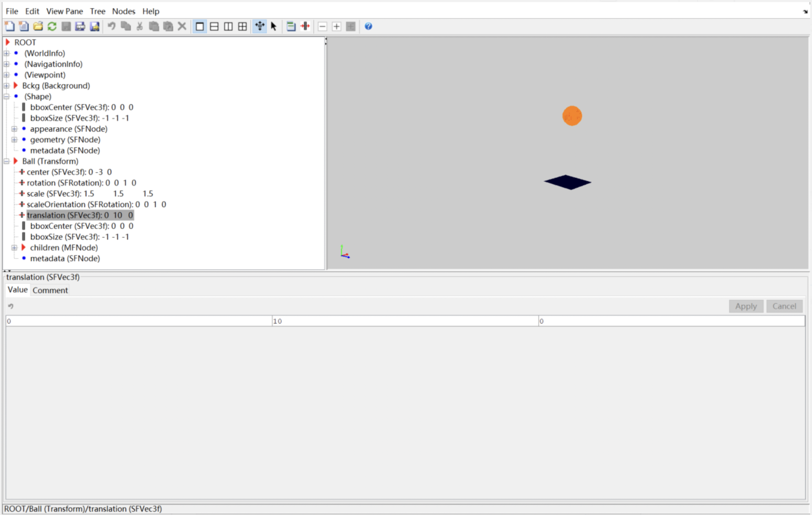Screen dimensions: 812x515
Task: Expand the Bckg (Background) node
Action: point(7,86)
